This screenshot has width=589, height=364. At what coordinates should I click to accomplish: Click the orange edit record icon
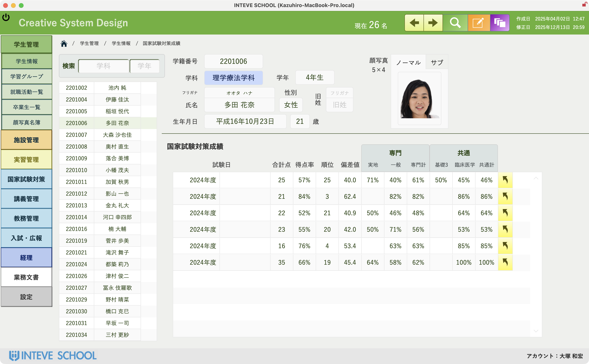478,23
